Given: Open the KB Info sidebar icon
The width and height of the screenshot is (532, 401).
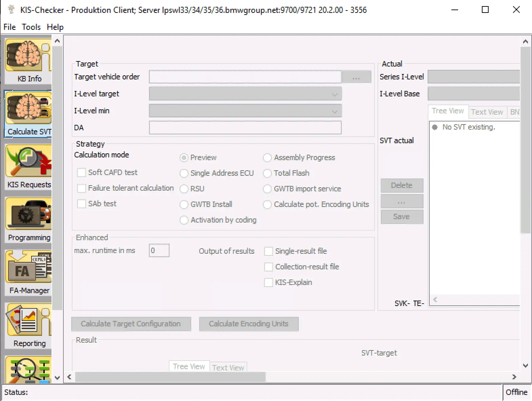Looking at the screenshot, I should [x=29, y=61].
